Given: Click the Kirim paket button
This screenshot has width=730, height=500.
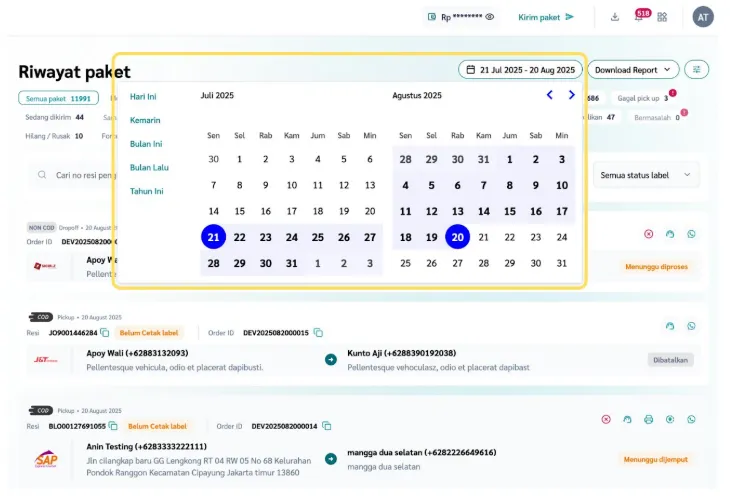Looking at the screenshot, I should [546, 17].
